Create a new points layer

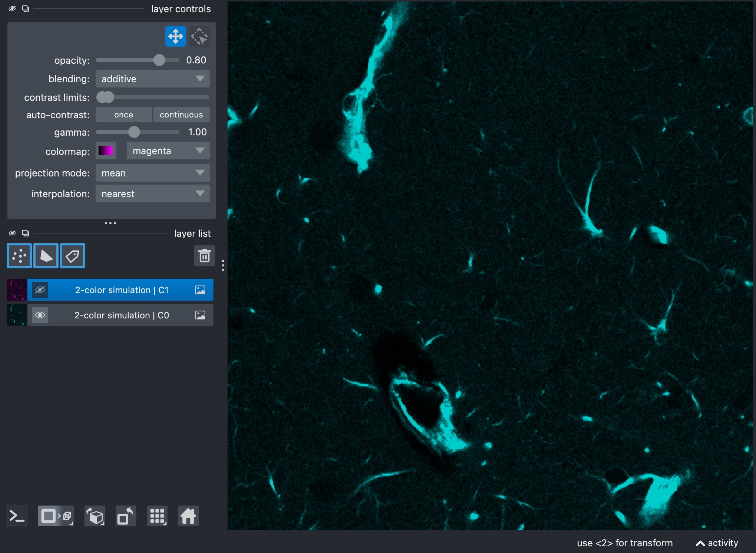click(x=19, y=256)
